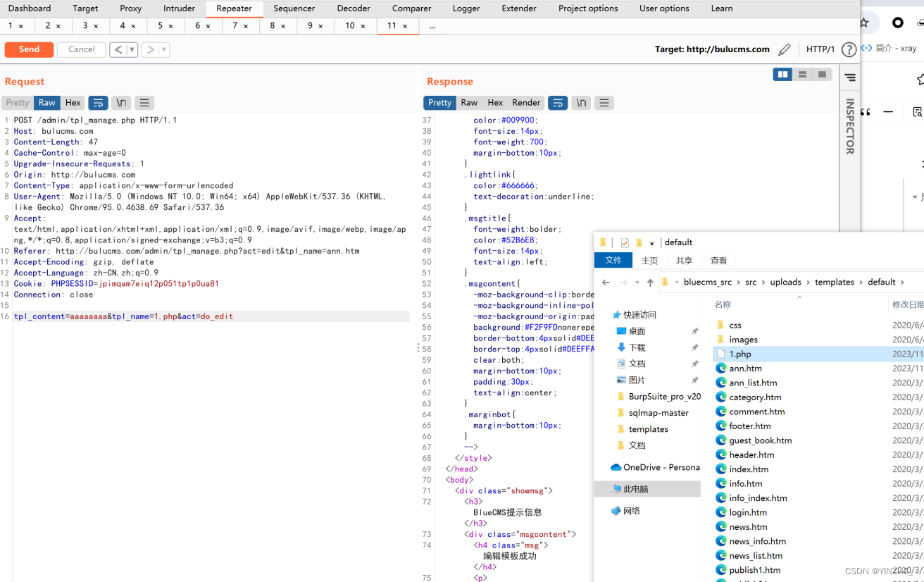Select combined single-panel layout icon

[x=822, y=75]
